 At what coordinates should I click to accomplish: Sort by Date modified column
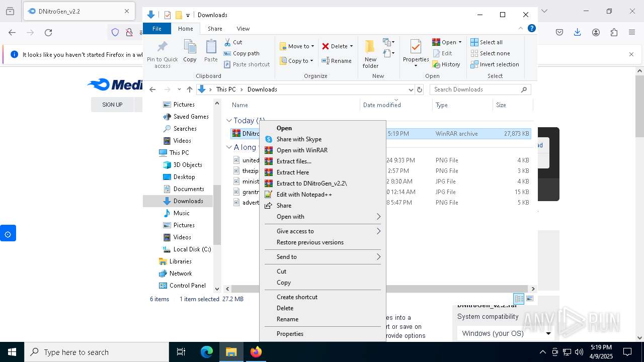(396, 105)
